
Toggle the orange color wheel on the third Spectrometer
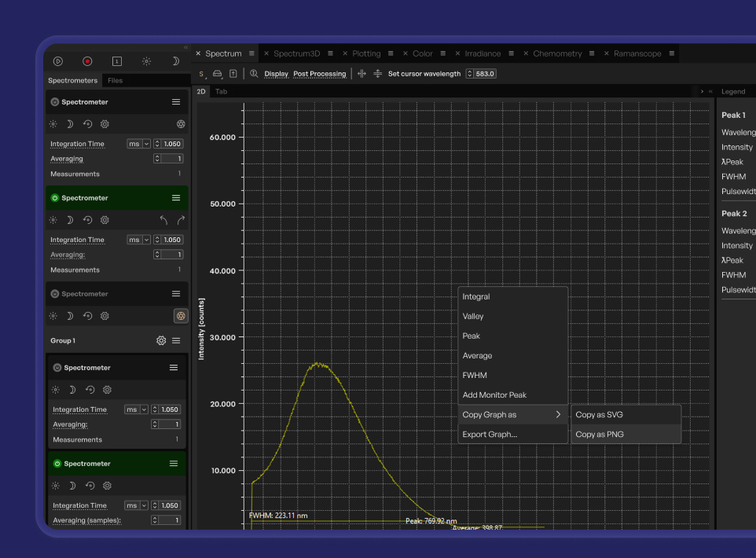coord(181,315)
